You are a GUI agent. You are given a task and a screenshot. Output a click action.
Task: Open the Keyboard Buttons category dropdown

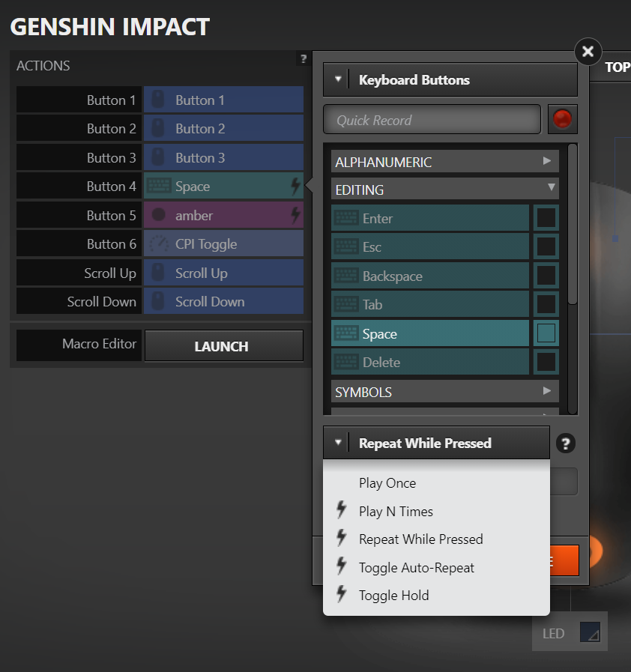click(450, 79)
